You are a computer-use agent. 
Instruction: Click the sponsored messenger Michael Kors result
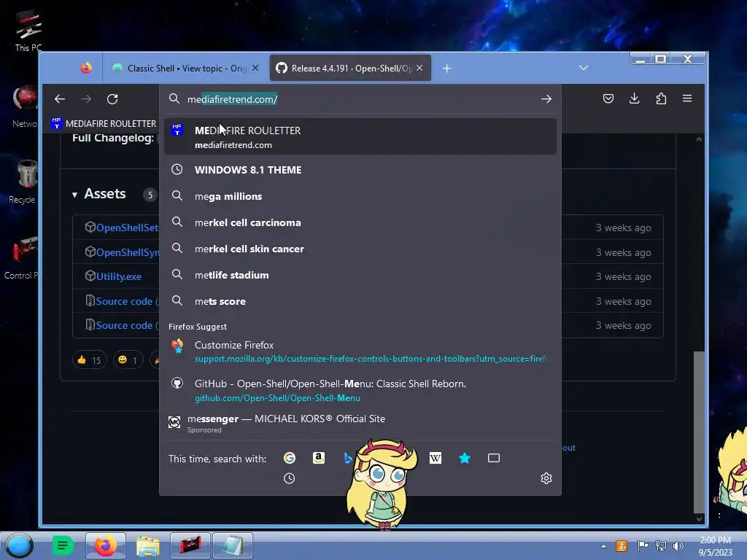(x=360, y=424)
